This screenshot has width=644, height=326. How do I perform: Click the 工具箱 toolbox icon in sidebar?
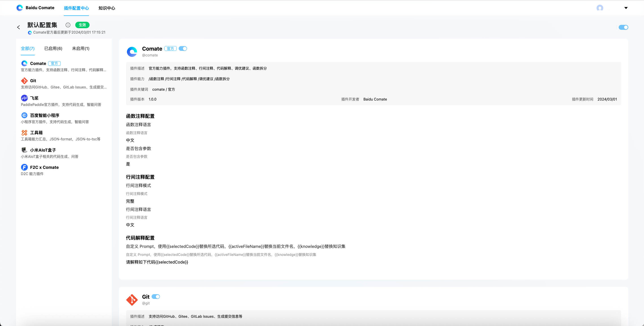24,133
